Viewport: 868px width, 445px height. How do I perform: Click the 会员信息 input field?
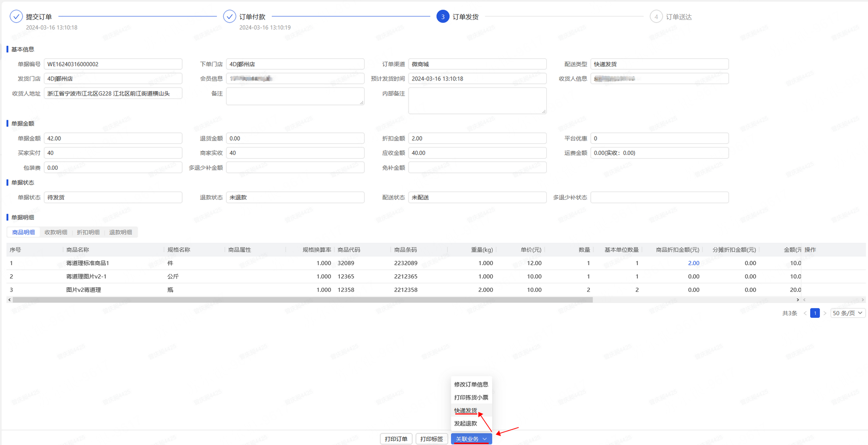(295, 79)
